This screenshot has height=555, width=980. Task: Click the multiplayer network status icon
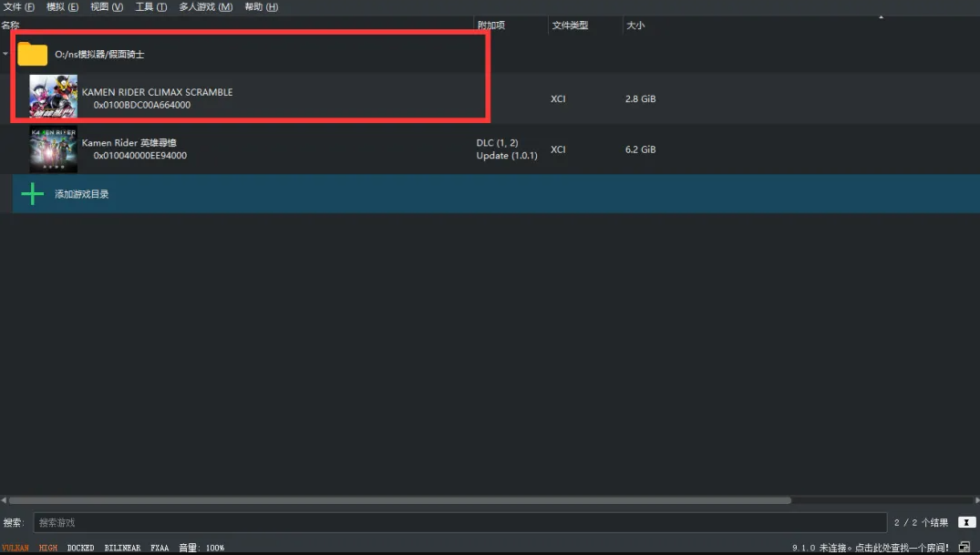pos(965,548)
